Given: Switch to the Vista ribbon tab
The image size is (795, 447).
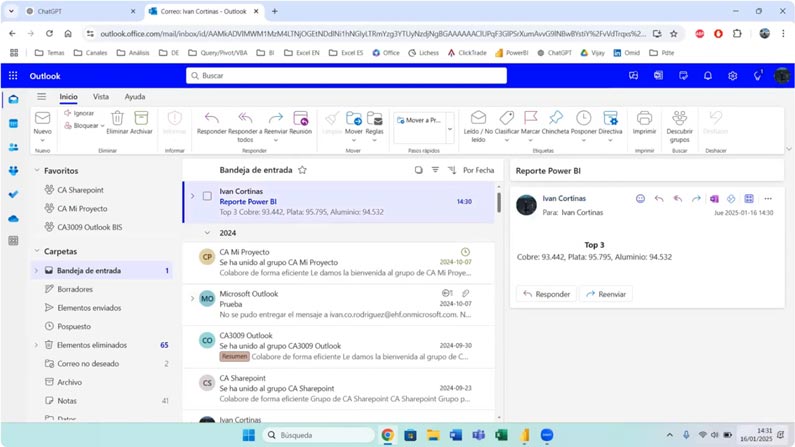Looking at the screenshot, I should pos(101,97).
